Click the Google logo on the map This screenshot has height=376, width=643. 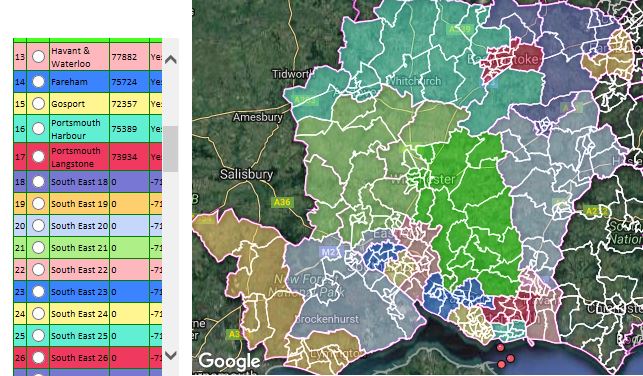[x=229, y=361]
